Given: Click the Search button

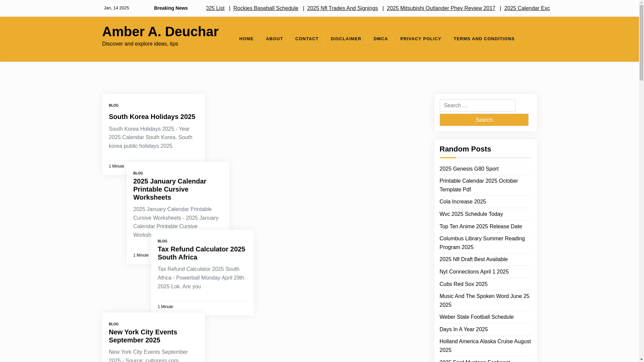Looking at the screenshot, I should click(484, 120).
